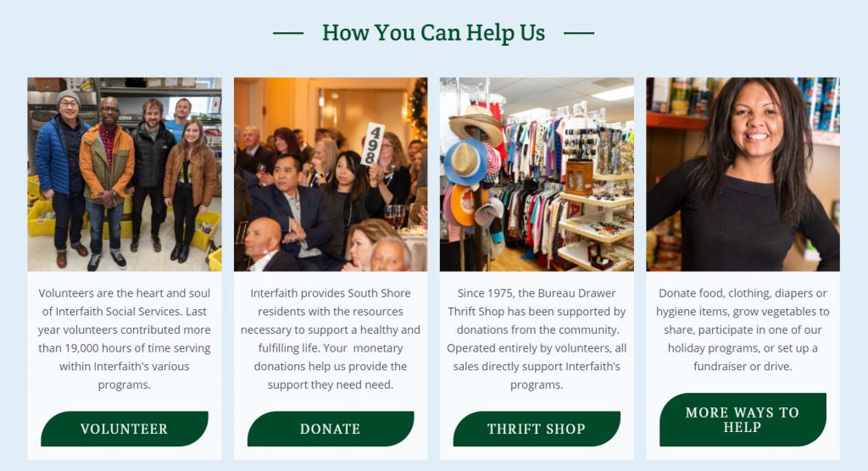
Task: Click the 498 bid paddle in auction photo
Action: click(x=373, y=145)
